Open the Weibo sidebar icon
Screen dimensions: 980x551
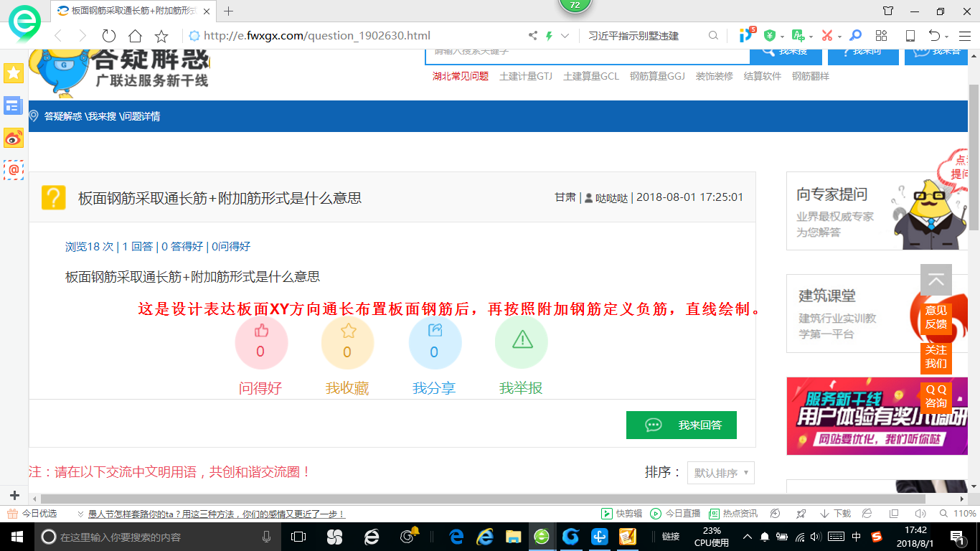click(x=14, y=138)
